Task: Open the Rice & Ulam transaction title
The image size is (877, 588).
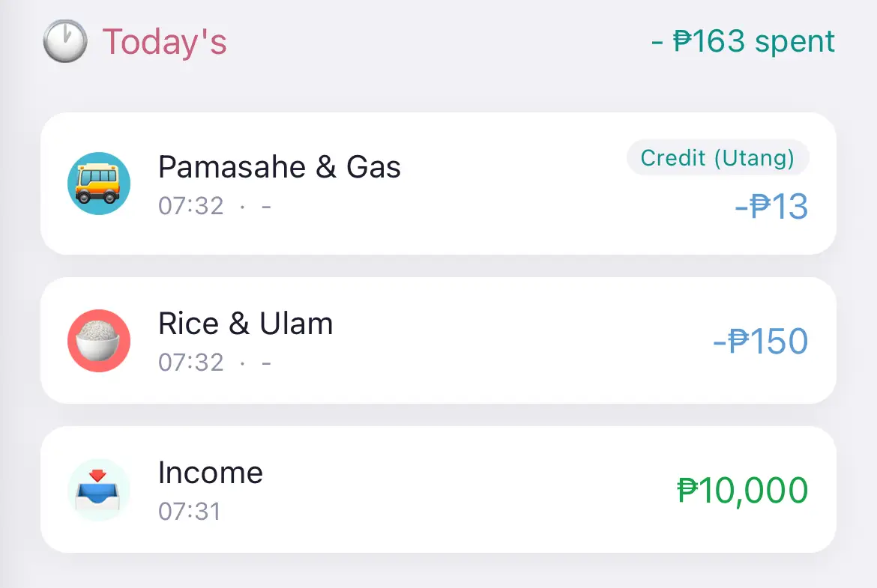Action: tap(246, 324)
